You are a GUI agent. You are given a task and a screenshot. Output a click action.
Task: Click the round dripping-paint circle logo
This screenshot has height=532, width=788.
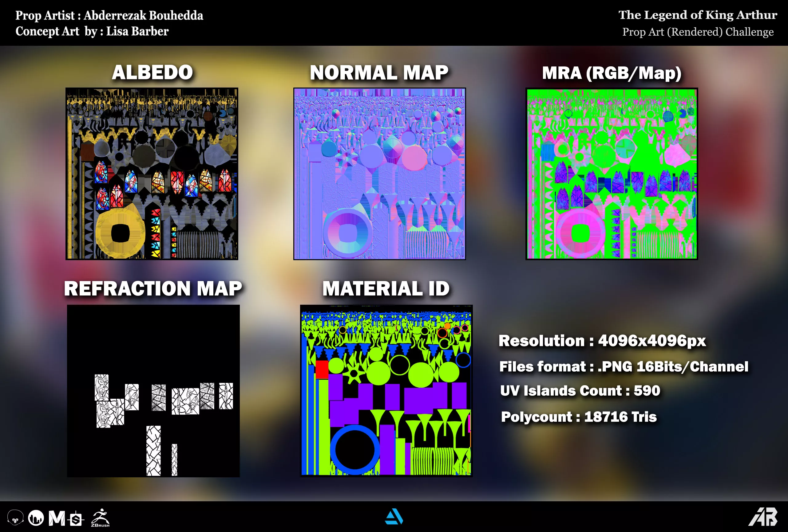click(36, 518)
